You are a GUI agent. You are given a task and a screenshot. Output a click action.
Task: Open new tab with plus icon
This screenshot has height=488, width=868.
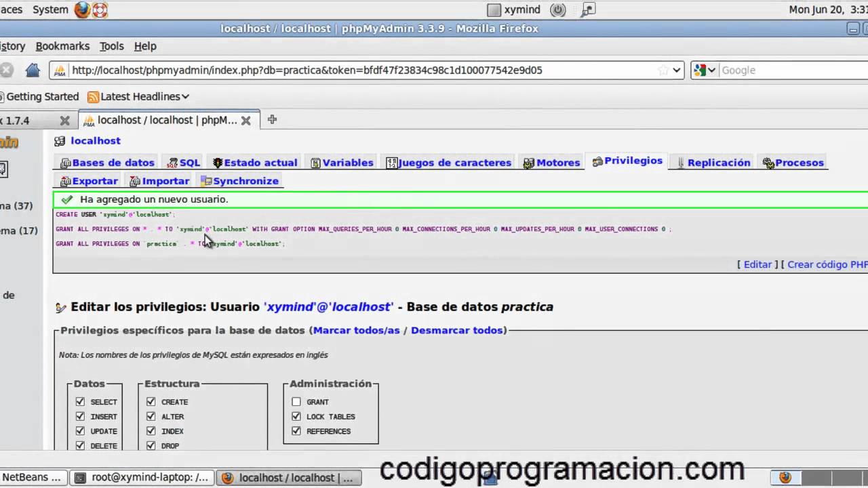(272, 119)
